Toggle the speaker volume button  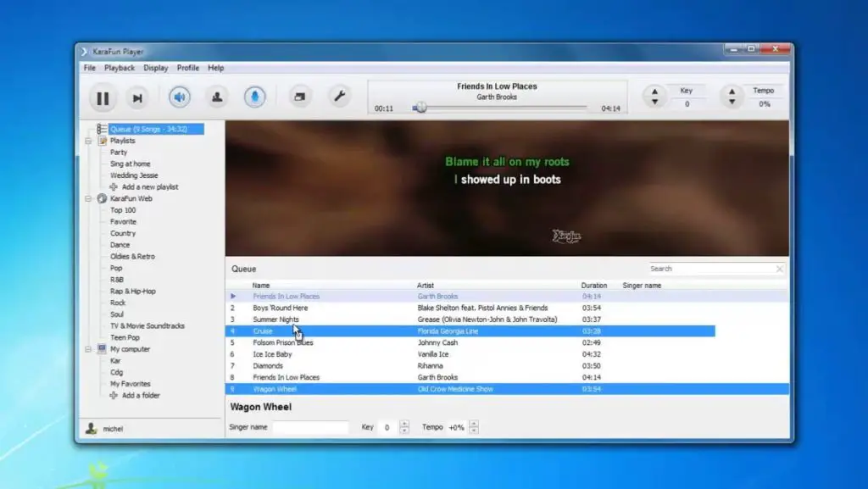tap(180, 97)
